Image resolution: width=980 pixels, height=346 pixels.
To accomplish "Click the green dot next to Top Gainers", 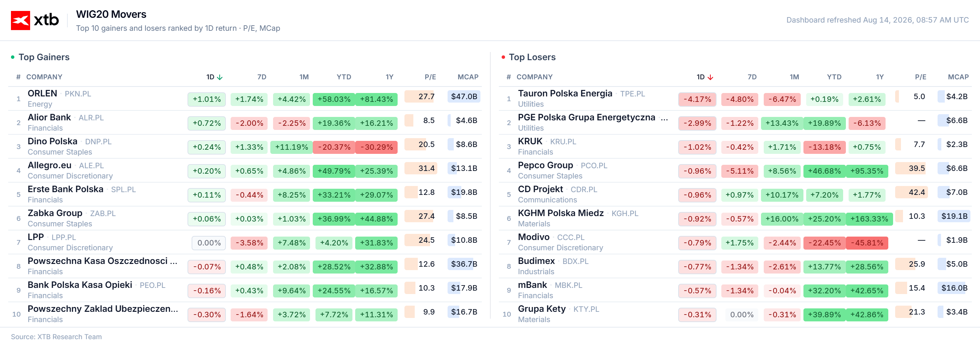I will coord(13,57).
